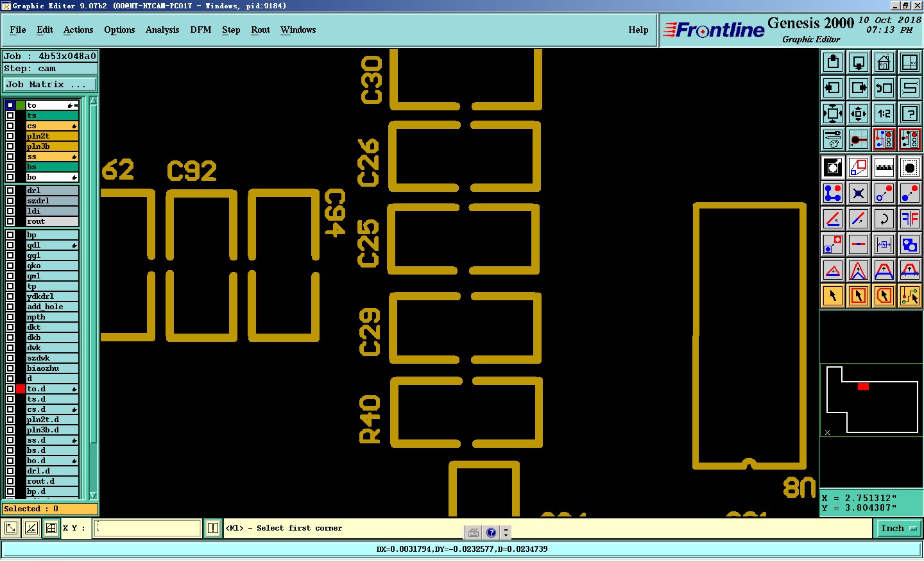Click the dashed-box black octagon icon
This screenshot has height=562, width=924.
click(910, 167)
